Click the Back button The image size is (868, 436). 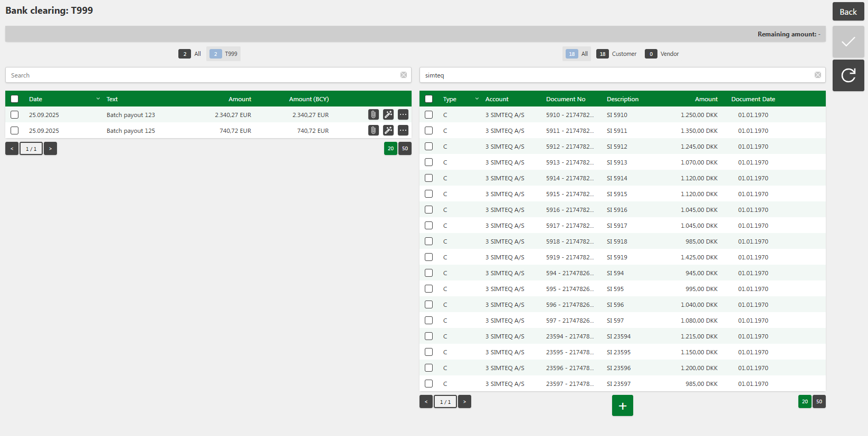[848, 12]
